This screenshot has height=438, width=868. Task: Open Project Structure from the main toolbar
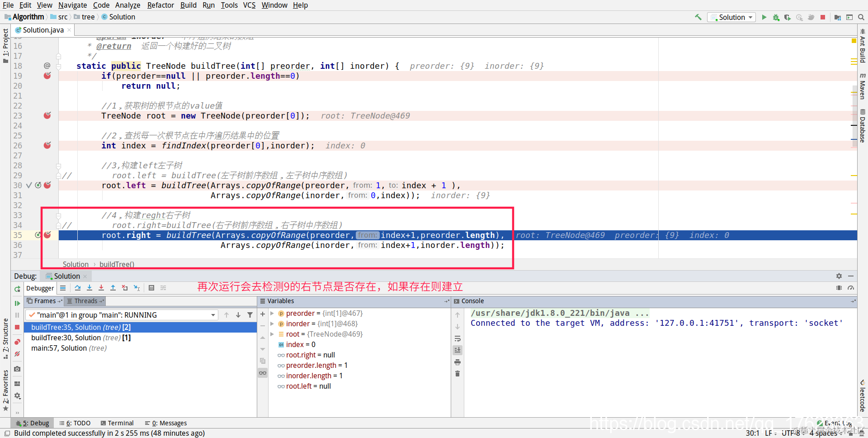point(838,17)
